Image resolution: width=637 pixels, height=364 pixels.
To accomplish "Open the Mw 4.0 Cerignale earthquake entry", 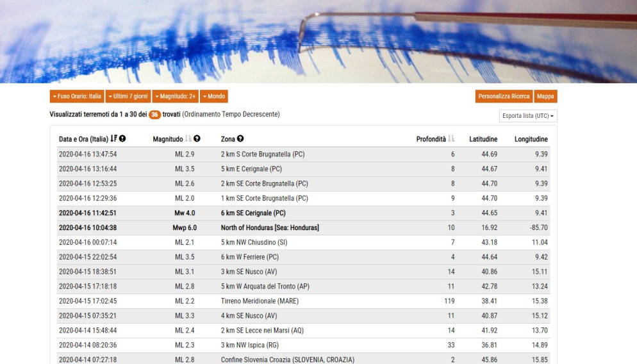I will point(253,213).
